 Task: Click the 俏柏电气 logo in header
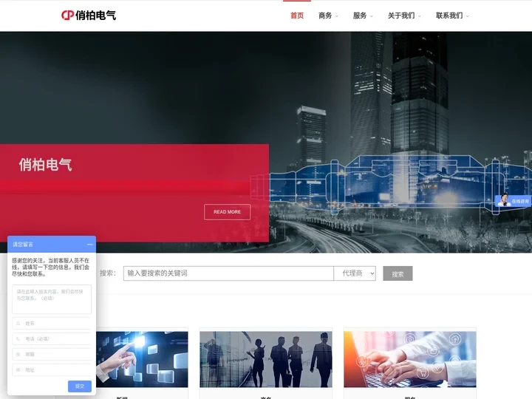(89, 15)
